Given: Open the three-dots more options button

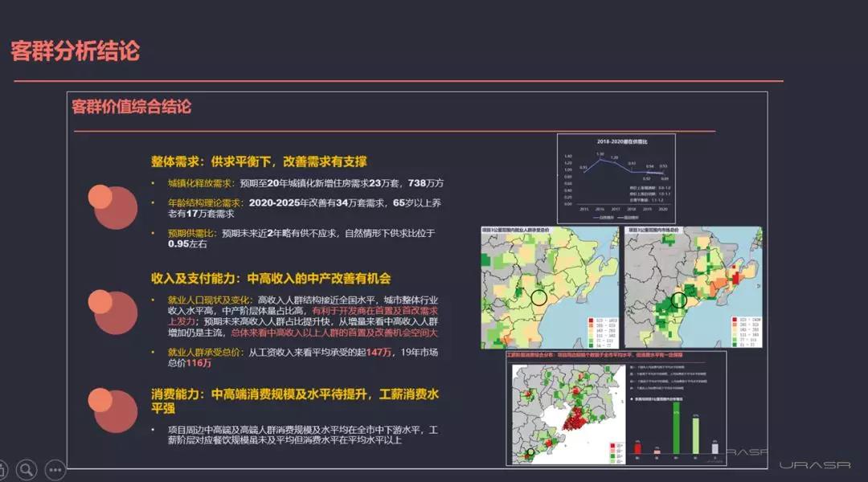Looking at the screenshot, I should click(x=55, y=470).
